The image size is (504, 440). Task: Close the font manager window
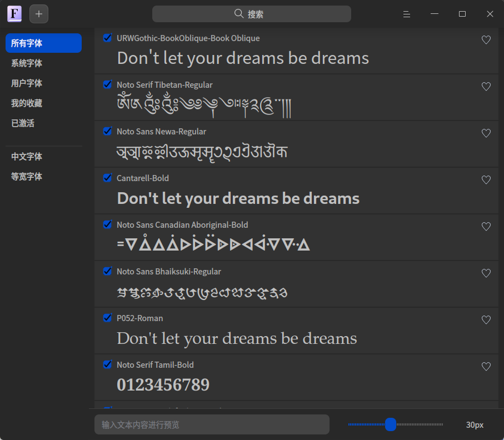[490, 14]
